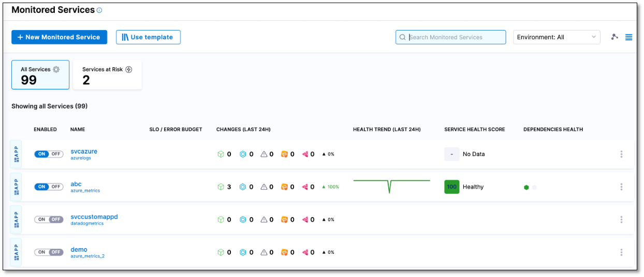644x277 pixels.
Task: Open the svcazure service link
Action: pos(84,151)
